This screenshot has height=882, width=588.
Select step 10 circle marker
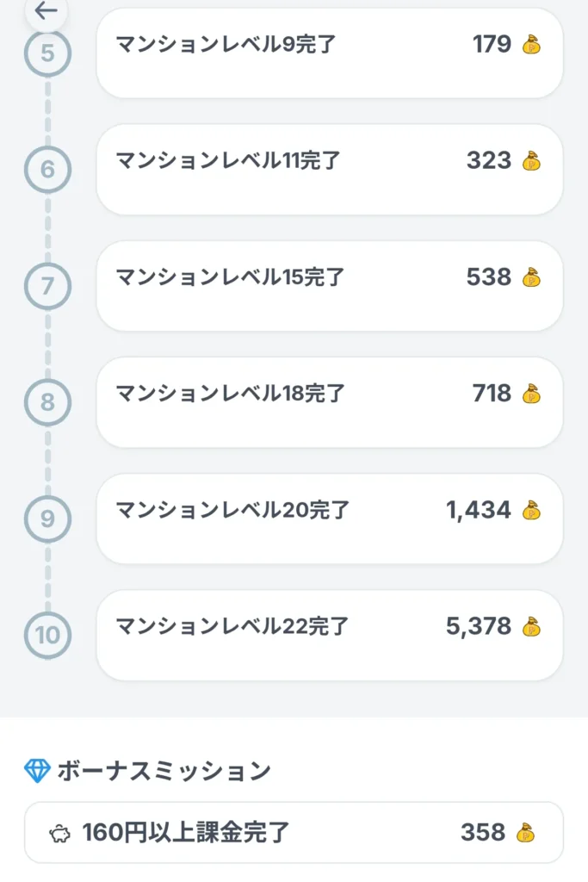click(47, 636)
